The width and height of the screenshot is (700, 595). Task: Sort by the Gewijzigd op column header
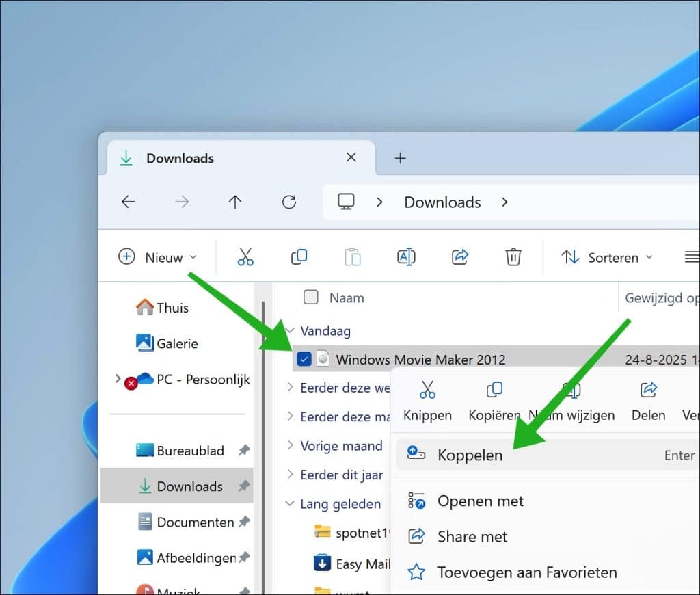pyautogui.click(x=662, y=297)
